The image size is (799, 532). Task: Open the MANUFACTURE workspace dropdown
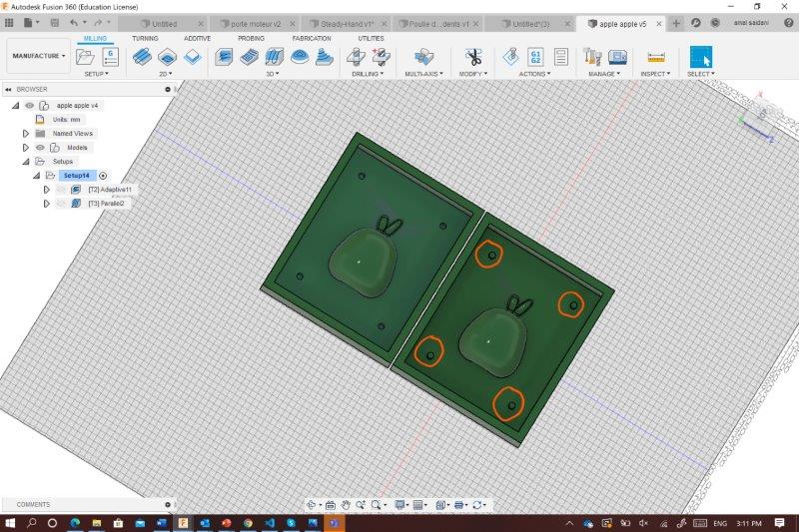(x=39, y=56)
